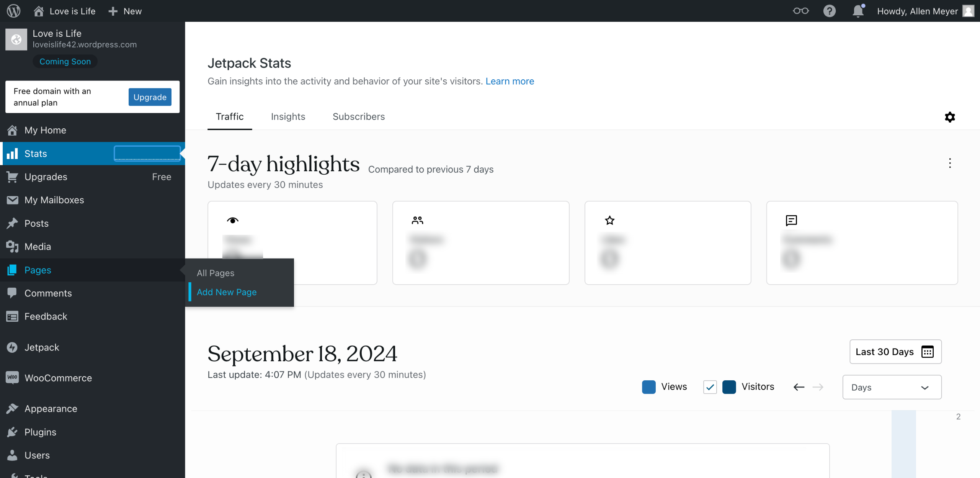Toggle the Visitors checkbox
The image size is (980, 478).
point(710,387)
